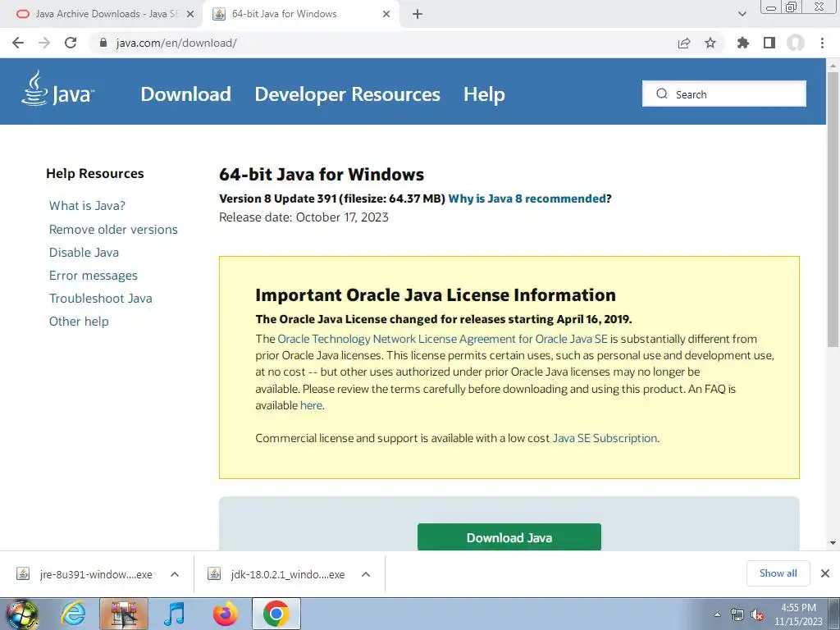Click the jre-8u391 download file icon

pyautogui.click(x=23, y=573)
